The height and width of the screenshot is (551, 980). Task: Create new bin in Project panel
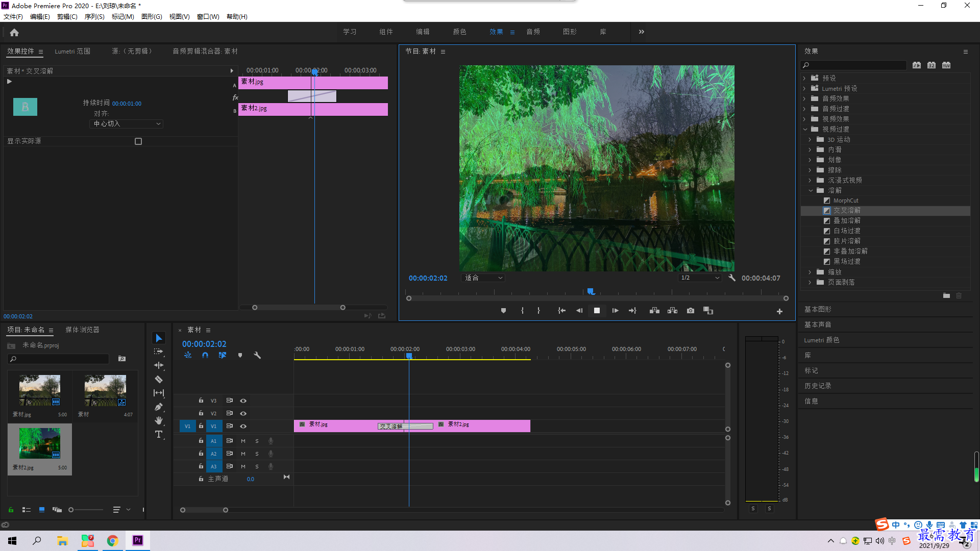122,359
